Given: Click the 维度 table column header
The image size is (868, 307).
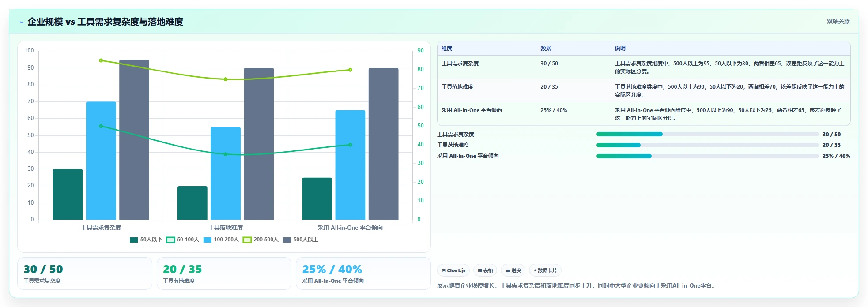Looking at the screenshot, I should pos(447,49).
